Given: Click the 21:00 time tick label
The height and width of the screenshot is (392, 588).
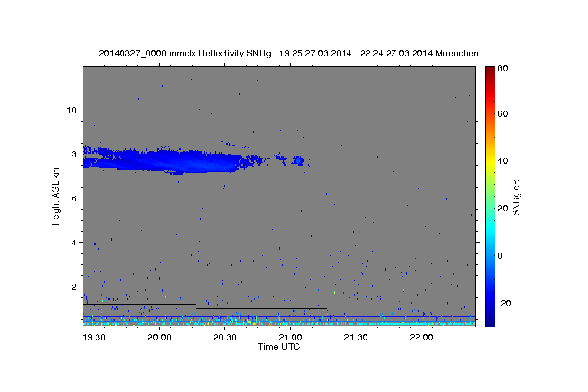Looking at the screenshot, I should tap(290, 338).
